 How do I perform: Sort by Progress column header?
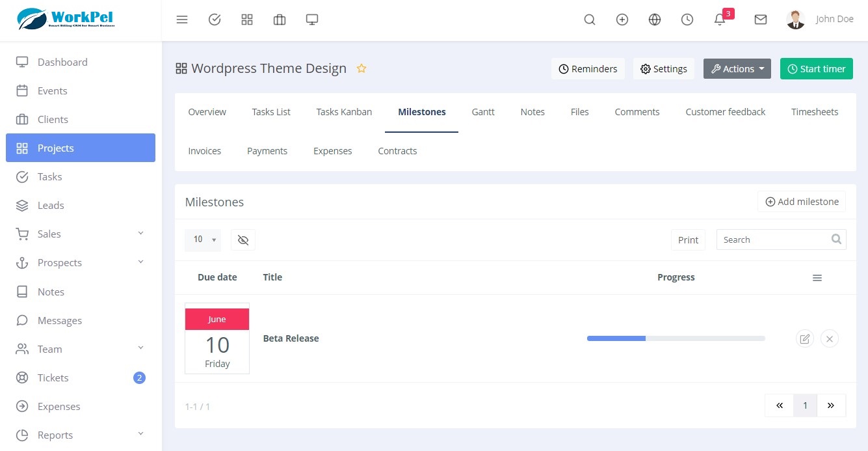coord(676,277)
